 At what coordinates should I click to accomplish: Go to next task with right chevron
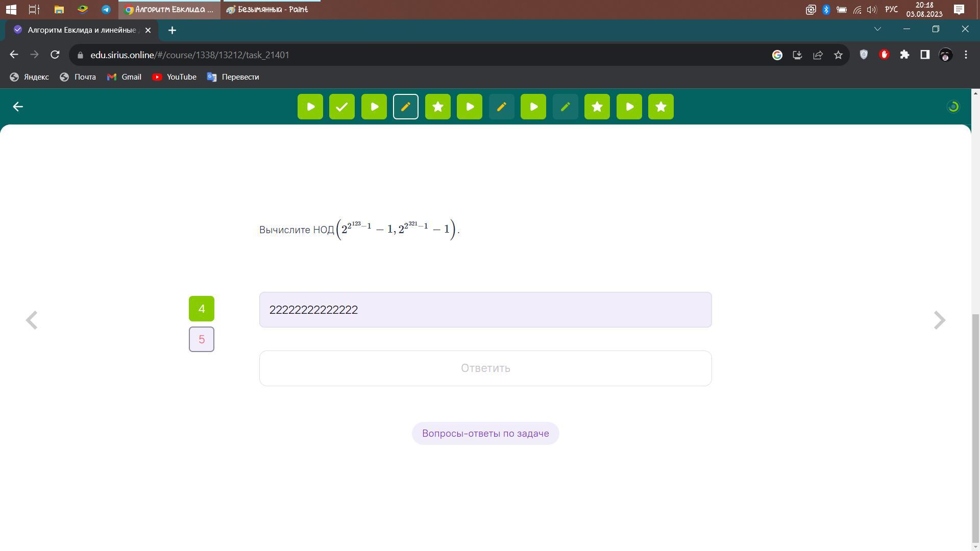(x=940, y=320)
